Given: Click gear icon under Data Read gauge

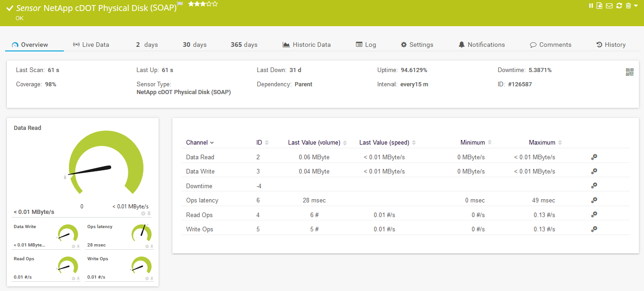Looking at the screenshot, I should (143, 213).
